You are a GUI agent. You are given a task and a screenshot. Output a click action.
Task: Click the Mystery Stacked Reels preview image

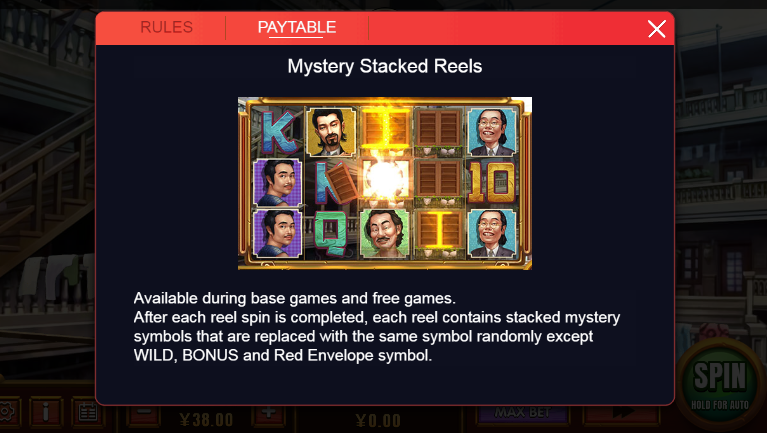(x=384, y=183)
